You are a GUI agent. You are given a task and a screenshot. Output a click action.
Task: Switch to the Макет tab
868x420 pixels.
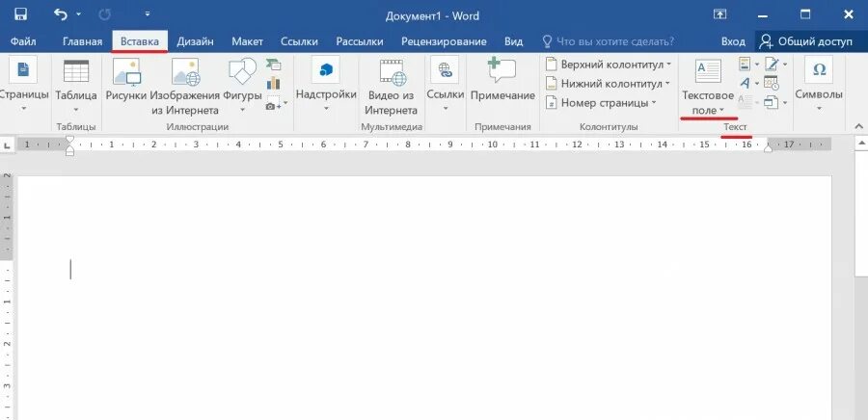pos(248,41)
